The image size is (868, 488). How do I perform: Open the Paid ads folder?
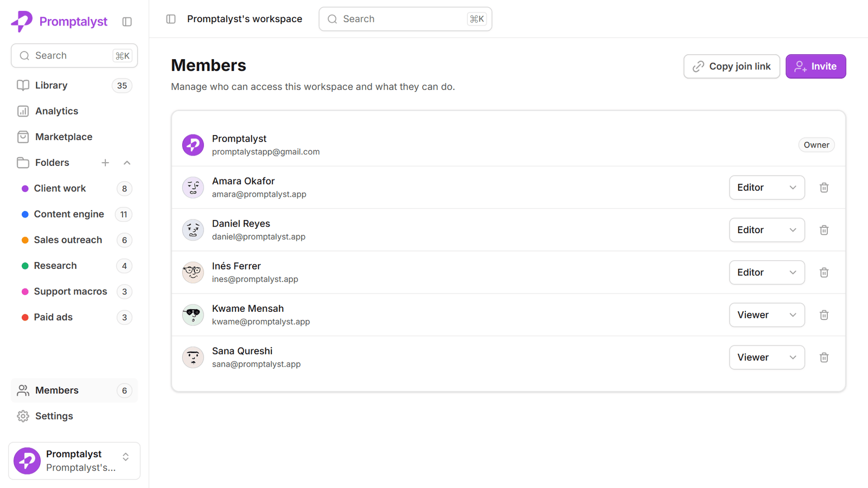click(74, 317)
